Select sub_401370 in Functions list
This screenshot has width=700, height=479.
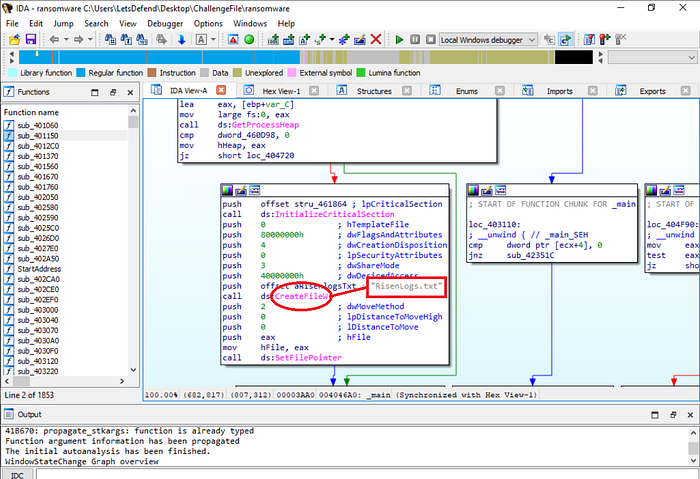38,156
